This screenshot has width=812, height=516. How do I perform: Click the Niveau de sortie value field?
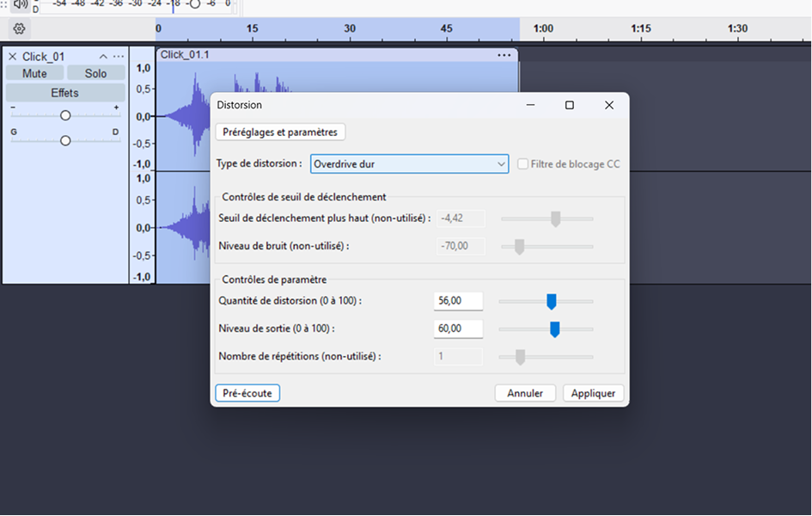[458, 329]
